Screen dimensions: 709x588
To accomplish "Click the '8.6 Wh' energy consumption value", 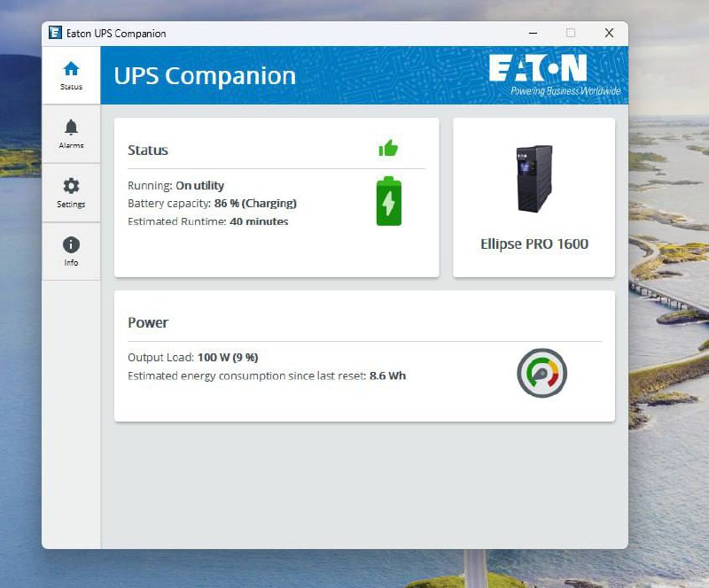I will [387, 376].
